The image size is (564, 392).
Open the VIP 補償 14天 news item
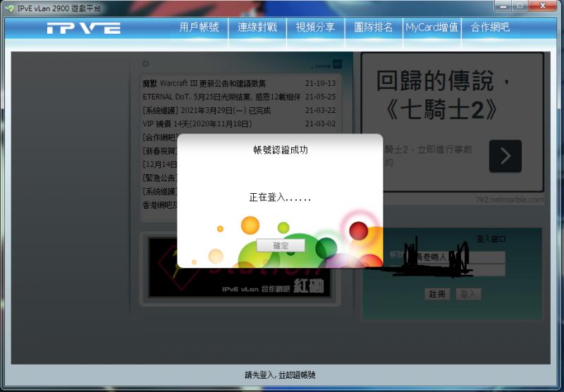click(197, 124)
